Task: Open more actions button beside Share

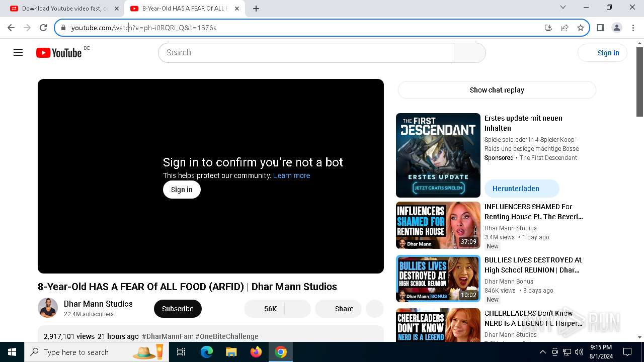Action: click(x=375, y=309)
